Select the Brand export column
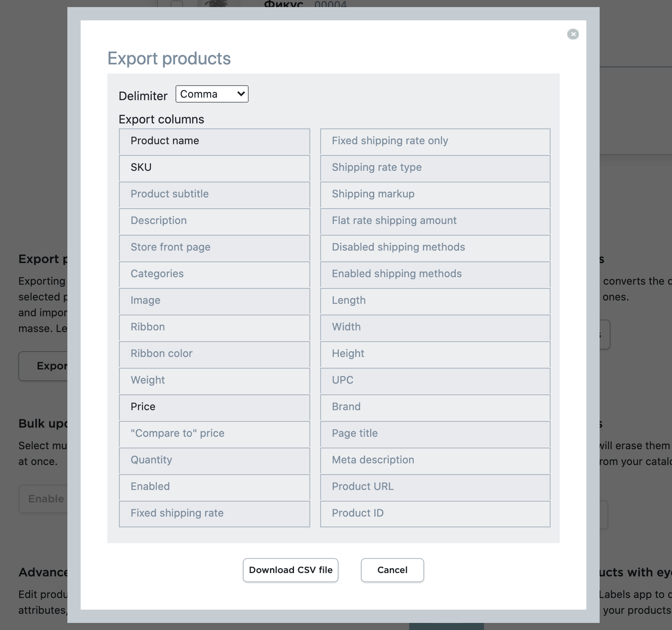 [x=435, y=407]
